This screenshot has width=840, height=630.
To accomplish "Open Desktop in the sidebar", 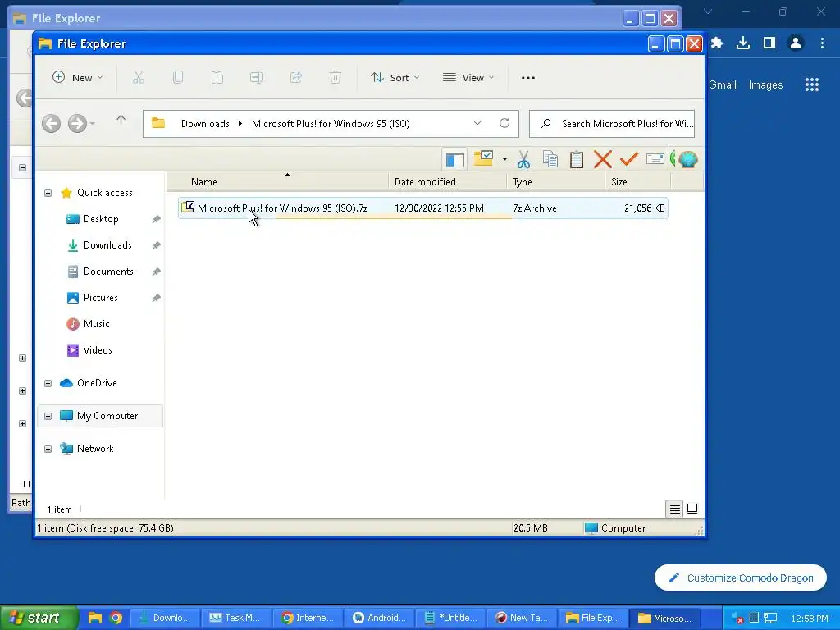I will (x=101, y=219).
